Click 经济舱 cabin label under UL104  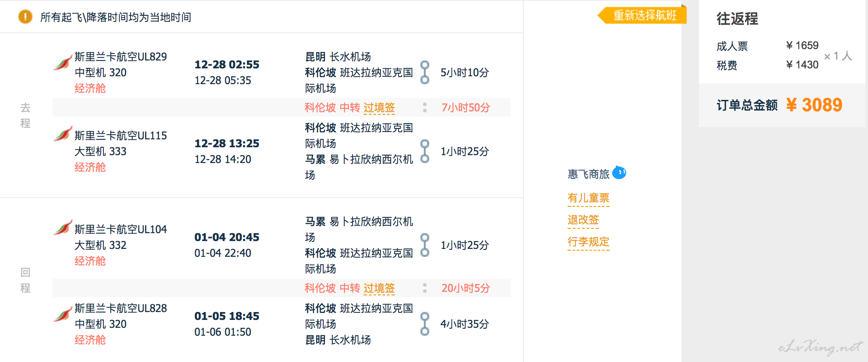pos(90,261)
